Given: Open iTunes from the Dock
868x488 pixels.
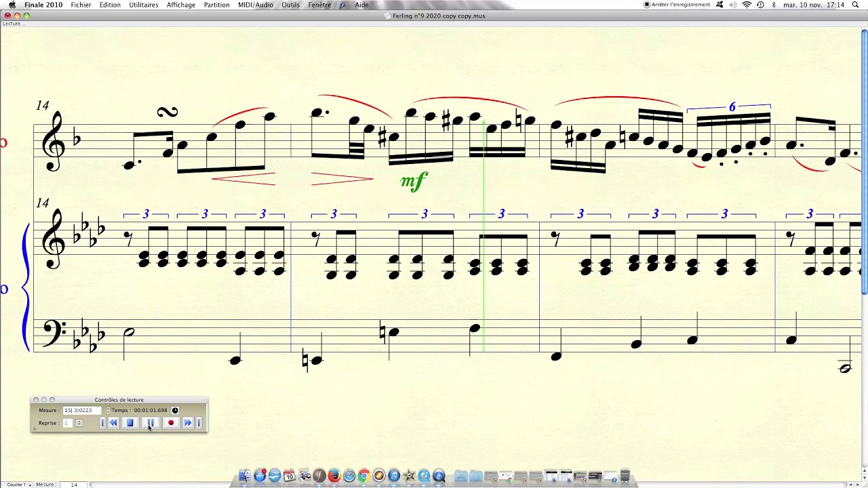Looking at the screenshot, I should pyautogui.click(x=394, y=476).
